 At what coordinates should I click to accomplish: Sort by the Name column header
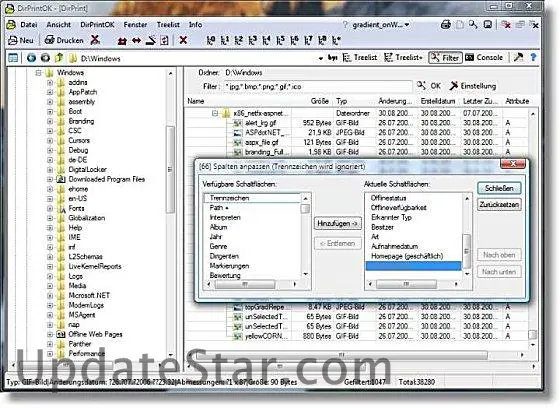pos(196,101)
